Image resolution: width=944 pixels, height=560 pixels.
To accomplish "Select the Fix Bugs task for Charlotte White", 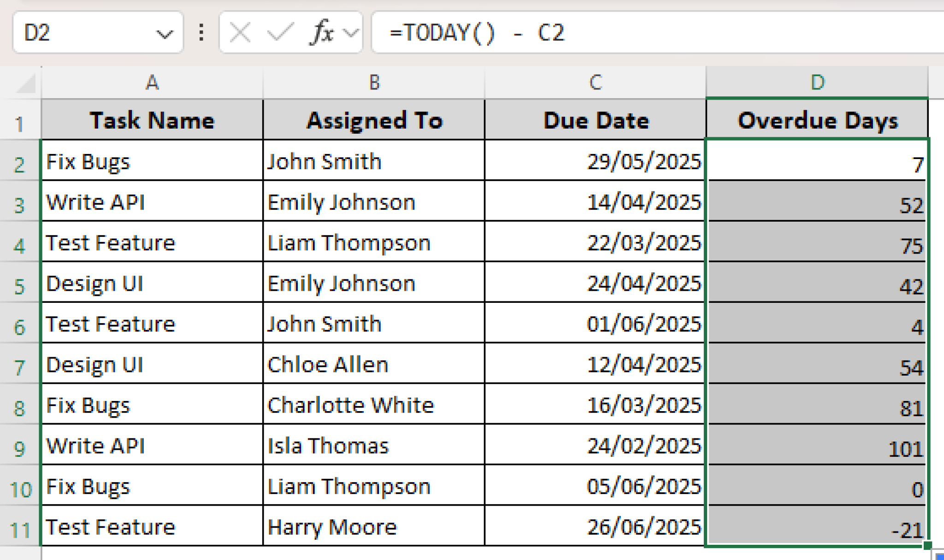I will (152, 405).
